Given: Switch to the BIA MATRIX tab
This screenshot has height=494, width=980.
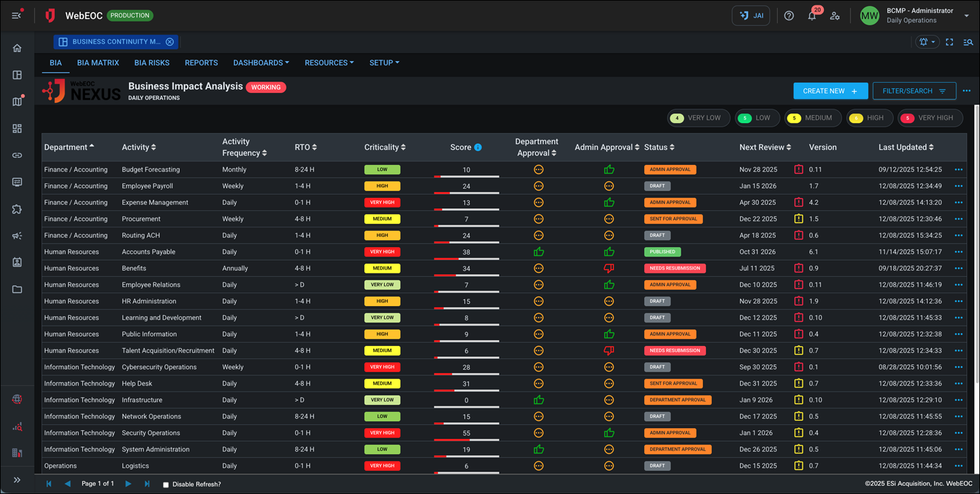Looking at the screenshot, I should pos(98,62).
